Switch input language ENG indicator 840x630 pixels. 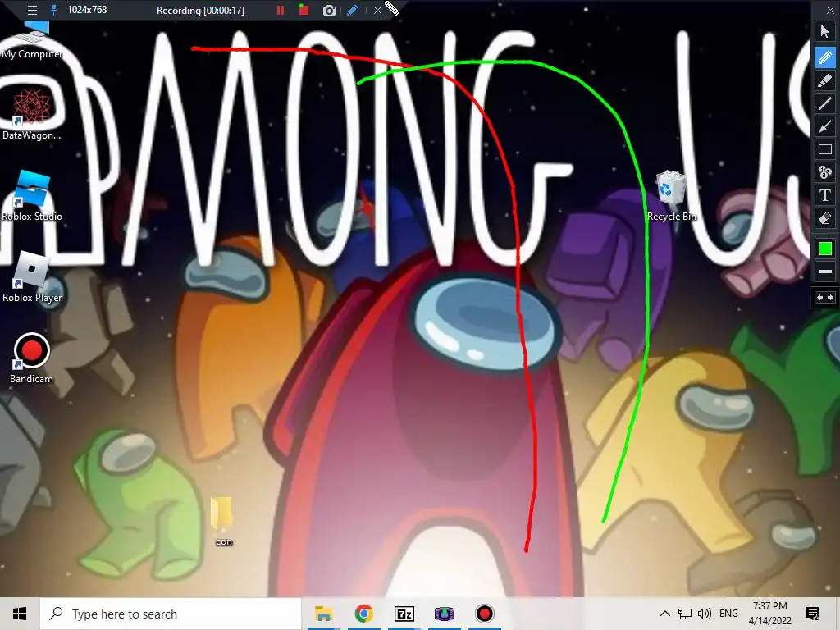pos(728,614)
